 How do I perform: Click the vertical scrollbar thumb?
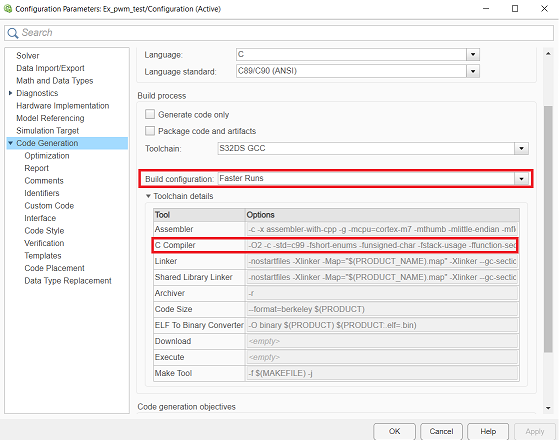coord(548,229)
